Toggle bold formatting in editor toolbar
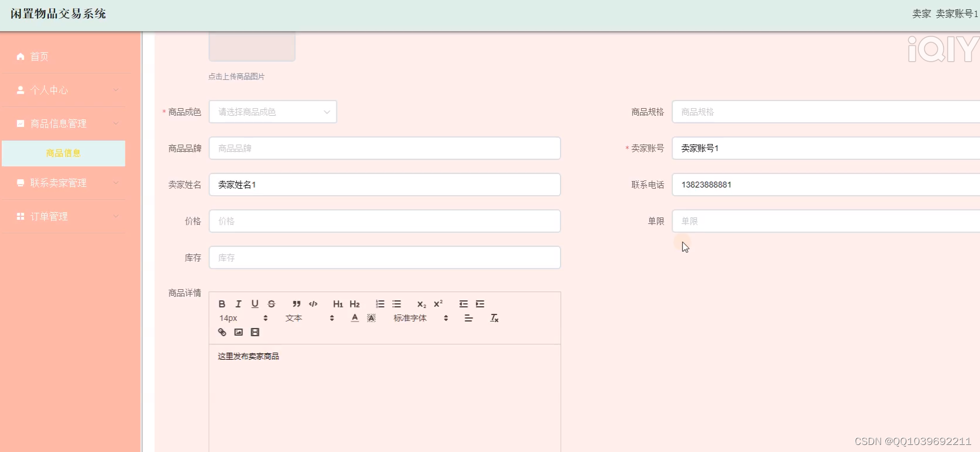This screenshot has width=980, height=452. pos(222,304)
